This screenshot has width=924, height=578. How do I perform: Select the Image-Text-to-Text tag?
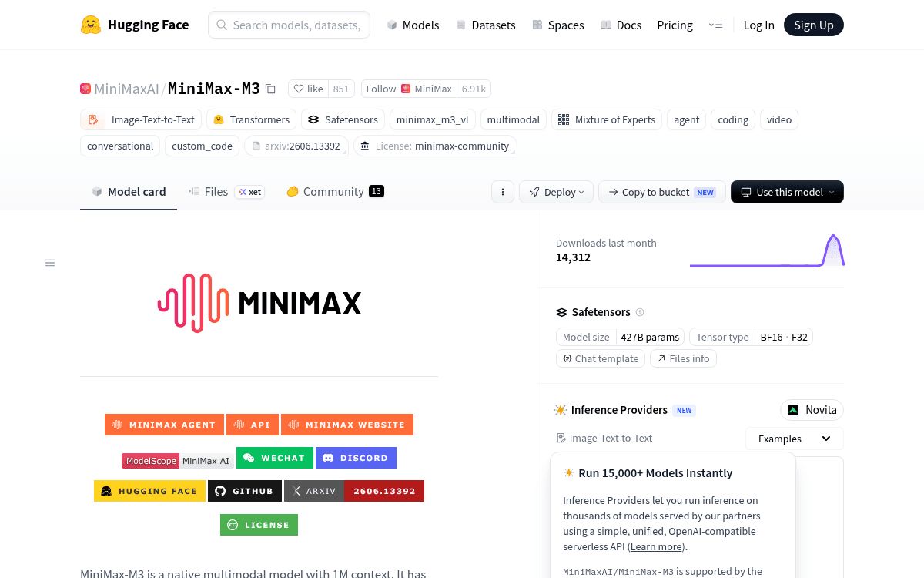coord(141,119)
